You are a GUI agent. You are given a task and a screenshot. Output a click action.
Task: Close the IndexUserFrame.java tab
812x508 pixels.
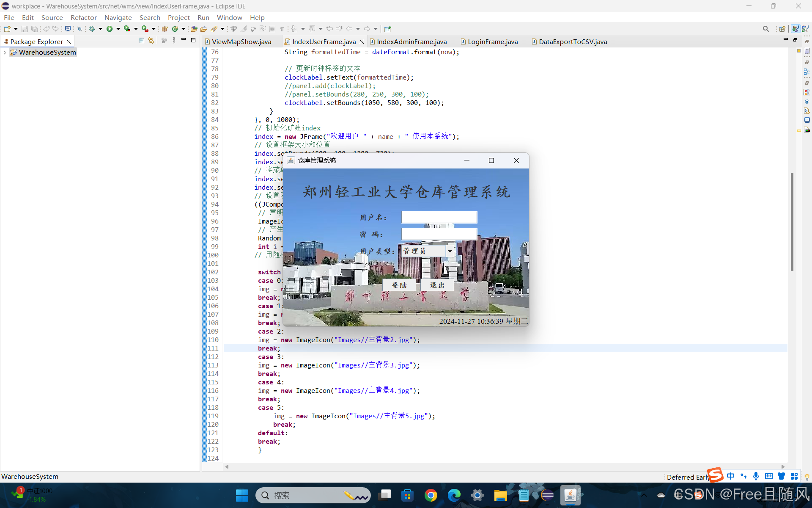[x=362, y=41]
